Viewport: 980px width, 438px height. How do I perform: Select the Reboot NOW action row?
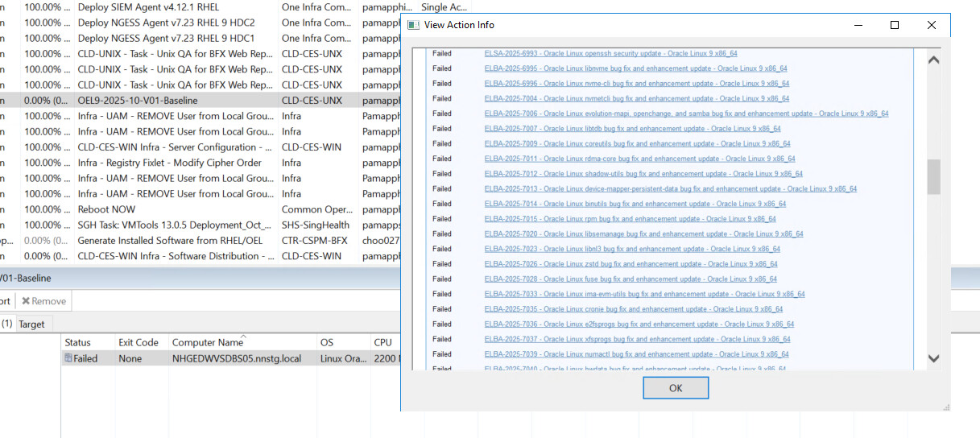coord(106,209)
